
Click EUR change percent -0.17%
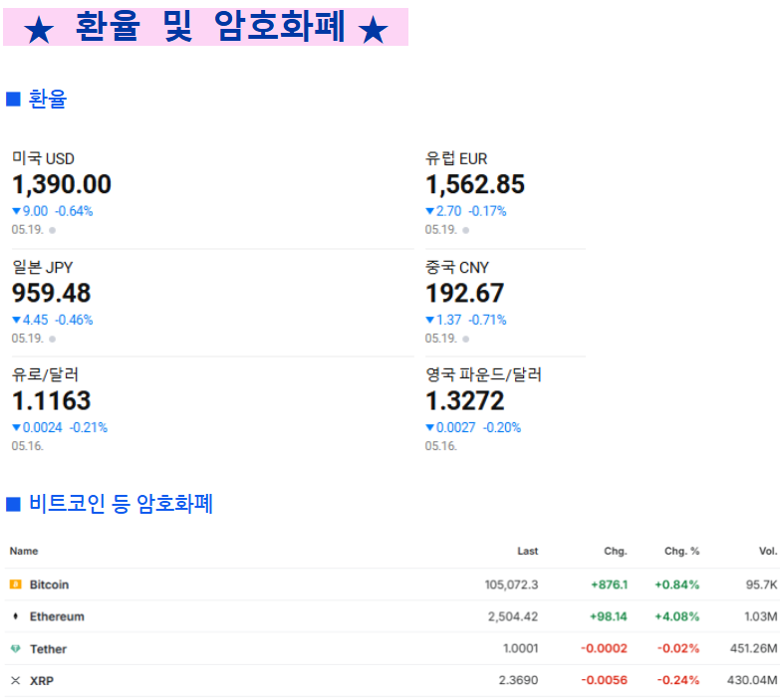[x=487, y=211]
